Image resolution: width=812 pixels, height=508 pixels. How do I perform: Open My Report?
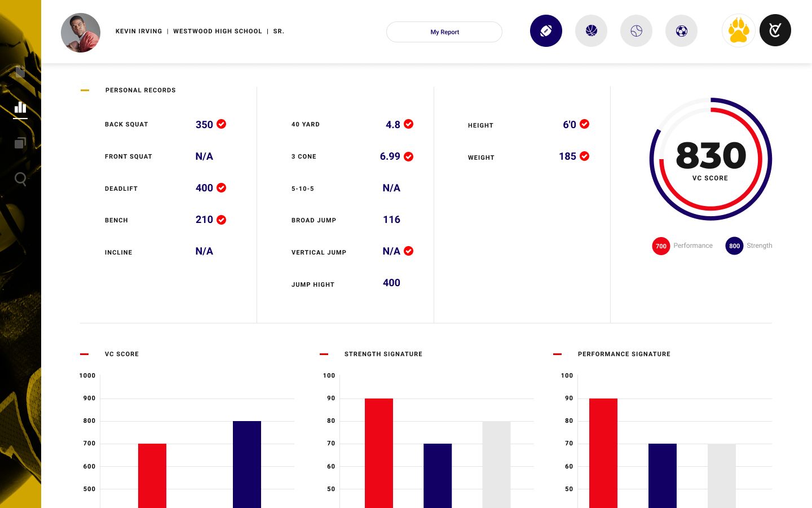coord(444,32)
